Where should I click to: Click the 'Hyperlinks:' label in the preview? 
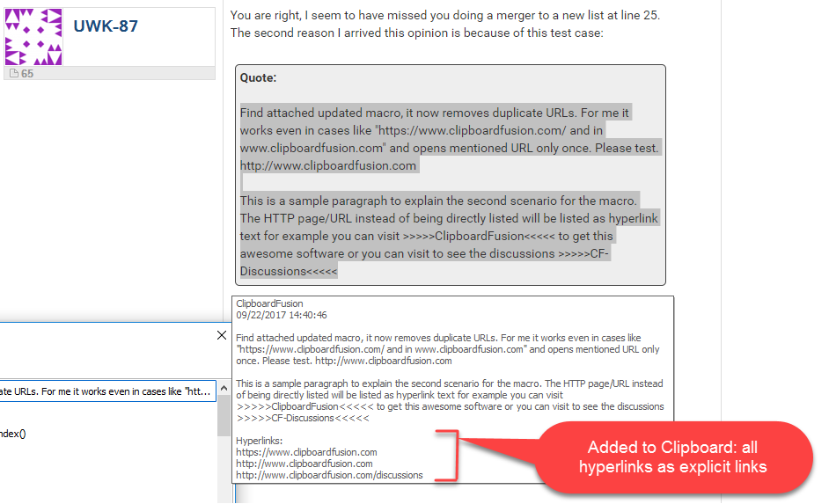(260, 441)
